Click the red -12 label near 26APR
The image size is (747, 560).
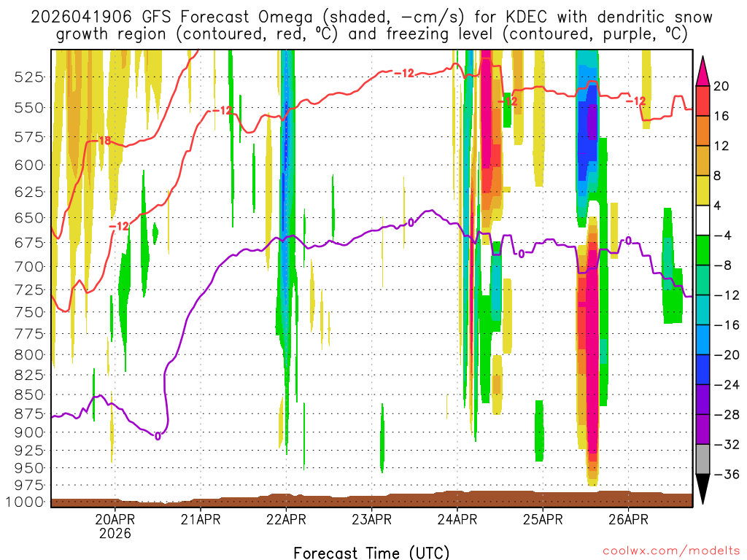pyautogui.click(x=636, y=101)
